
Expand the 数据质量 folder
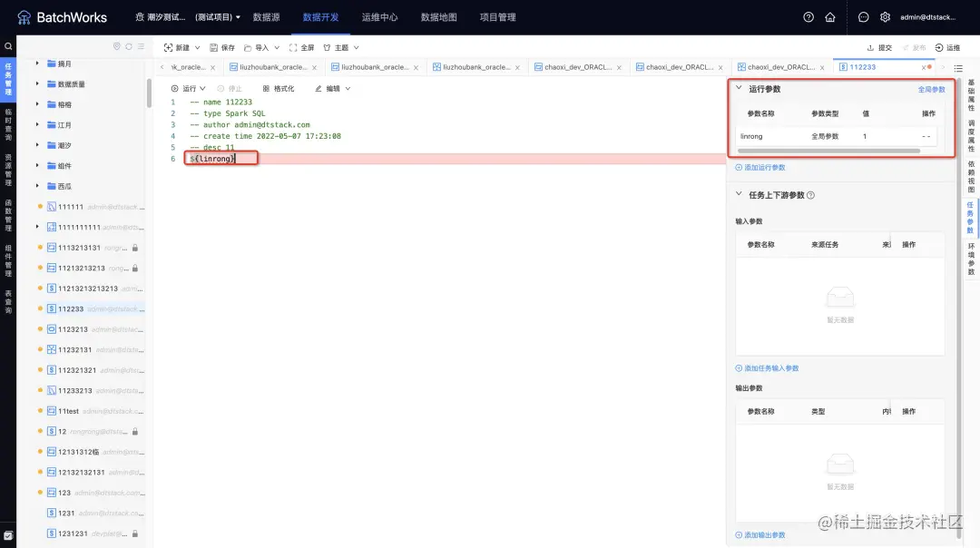(37, 83)
